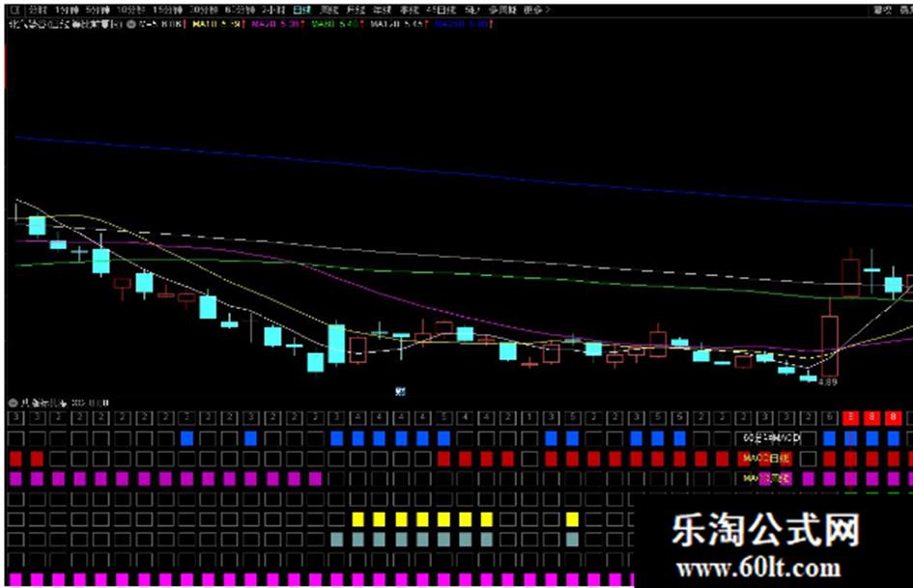This screenshot has height=588, width=913.
Task: Select the 10分钟 period tab
Action: [131, 10]
